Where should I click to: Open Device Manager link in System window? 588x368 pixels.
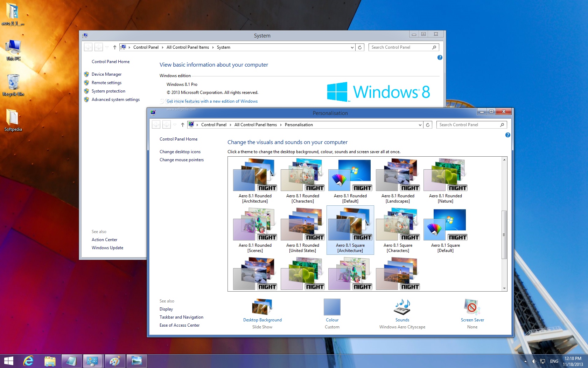point(106,74)
